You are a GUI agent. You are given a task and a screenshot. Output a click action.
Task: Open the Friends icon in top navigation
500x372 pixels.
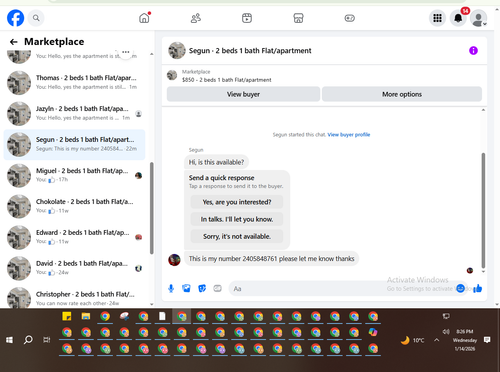click(x=196, y=18)
